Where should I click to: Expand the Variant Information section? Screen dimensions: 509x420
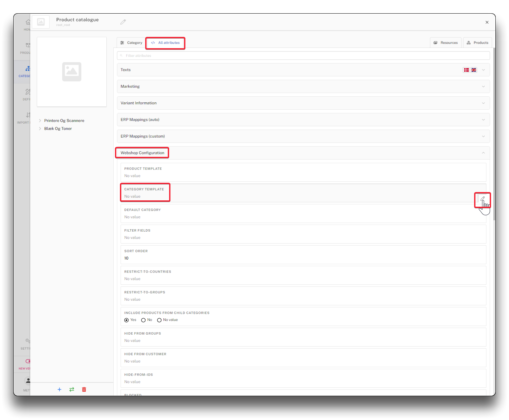(x=303, y=103)
